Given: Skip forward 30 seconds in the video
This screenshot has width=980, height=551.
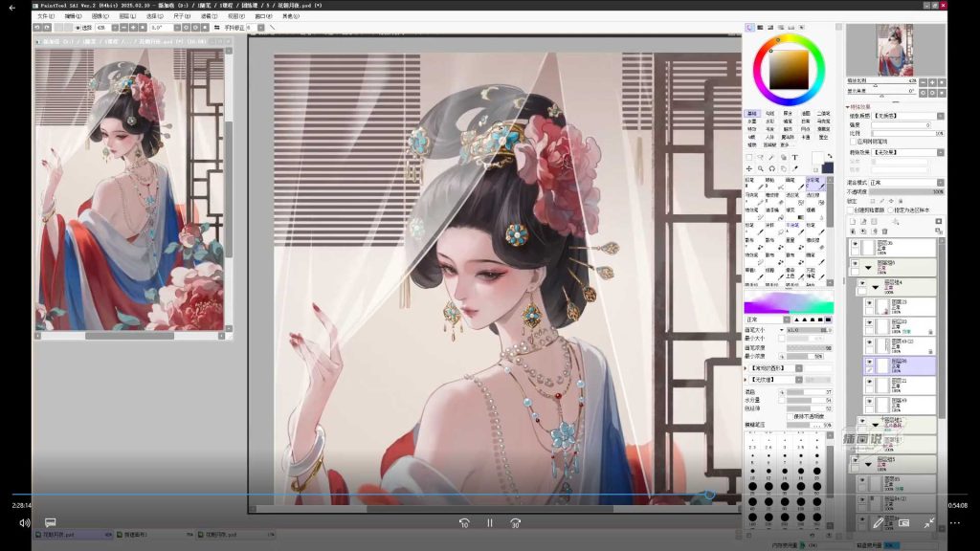Looking at the screenshot, I should point(516,523).
